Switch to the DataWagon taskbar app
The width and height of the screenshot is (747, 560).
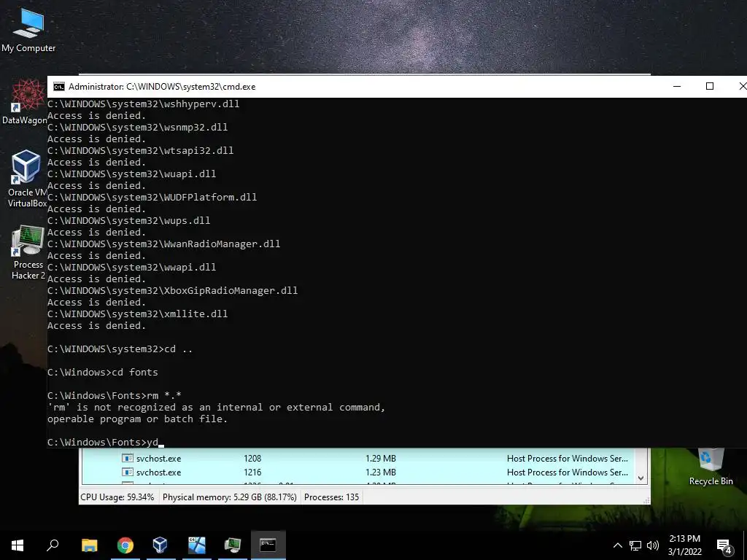pyautogui.click(x=196, y=545)
